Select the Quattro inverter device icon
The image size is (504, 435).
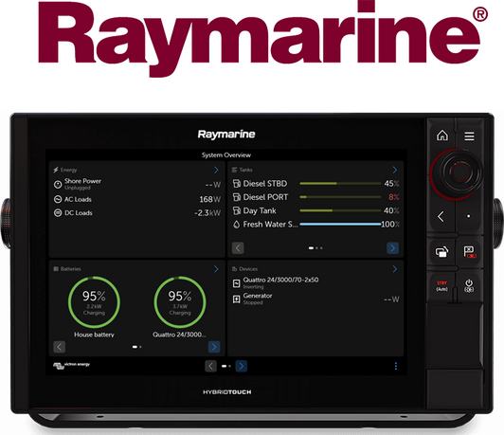tap(236, 283)
